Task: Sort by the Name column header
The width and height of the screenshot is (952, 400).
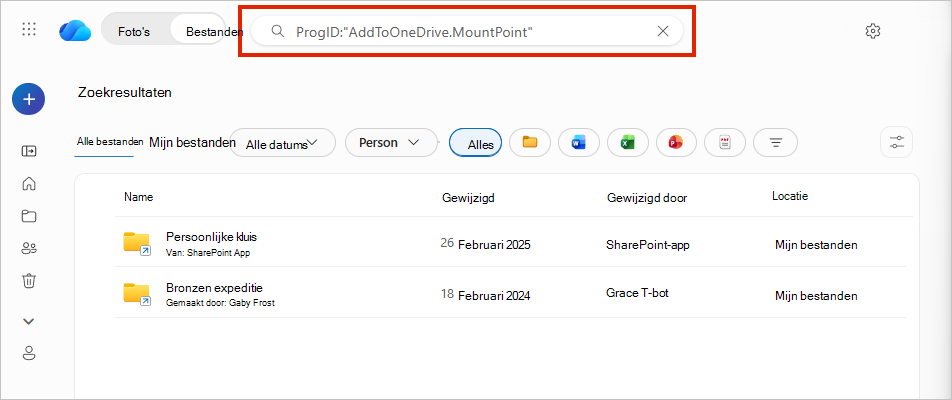Action: tap(138, 197)
